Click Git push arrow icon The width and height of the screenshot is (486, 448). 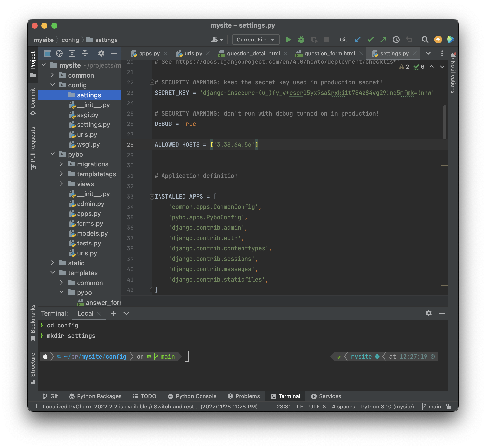point(383,40)
